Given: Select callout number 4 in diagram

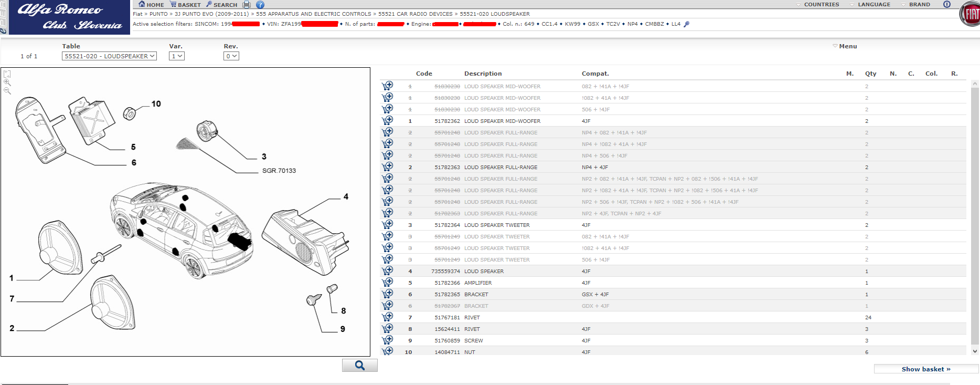Looking at the screenshot, I should 346,196.
